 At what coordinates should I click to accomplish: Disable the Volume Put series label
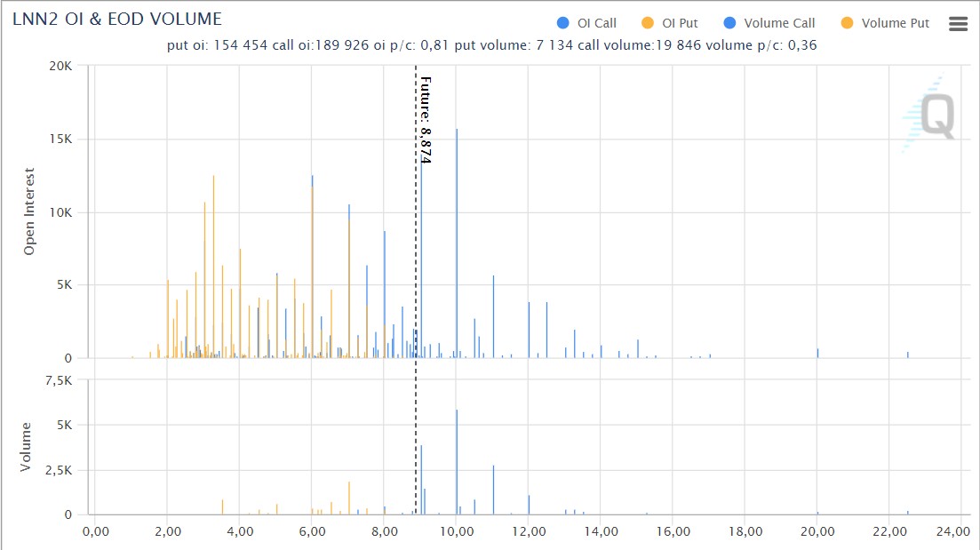tap(896, 23)
